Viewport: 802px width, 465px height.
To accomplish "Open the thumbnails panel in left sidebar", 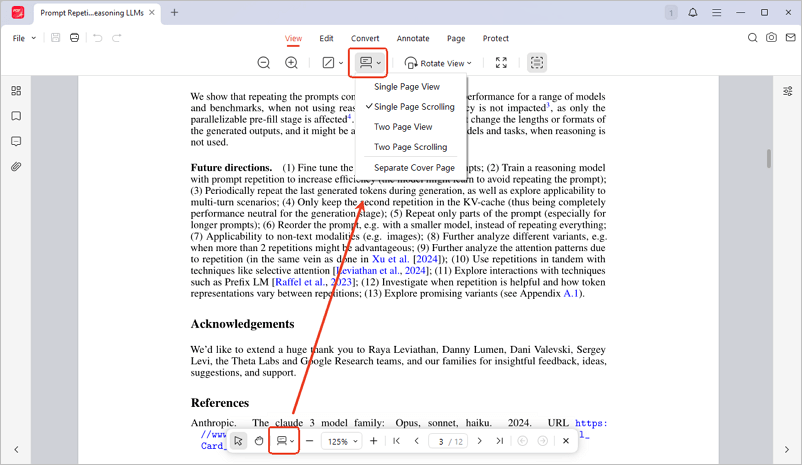I will 16,91.
